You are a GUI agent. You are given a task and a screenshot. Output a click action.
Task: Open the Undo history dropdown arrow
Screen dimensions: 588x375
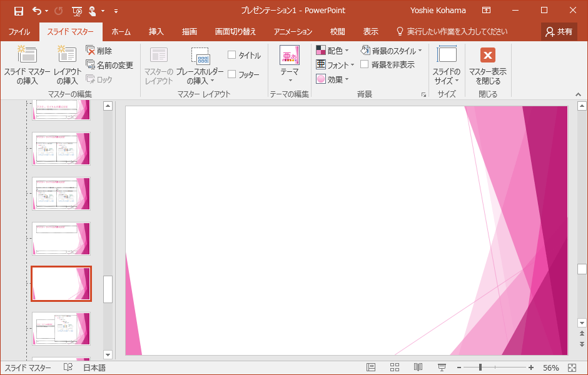(46, 11)
